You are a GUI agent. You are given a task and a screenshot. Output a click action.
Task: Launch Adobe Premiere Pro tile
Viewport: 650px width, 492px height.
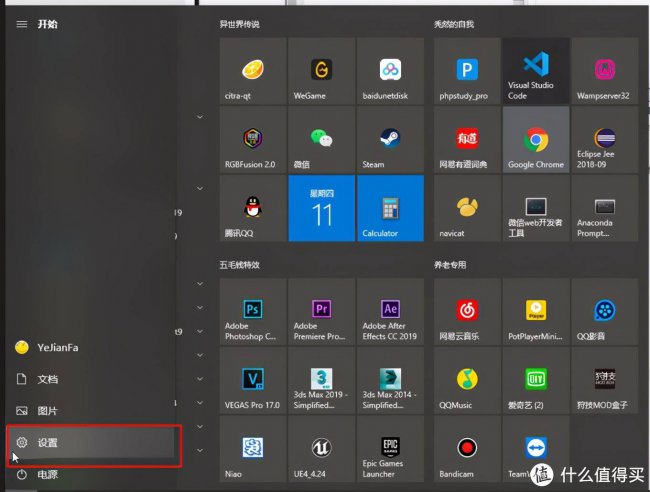coord(322,312)
